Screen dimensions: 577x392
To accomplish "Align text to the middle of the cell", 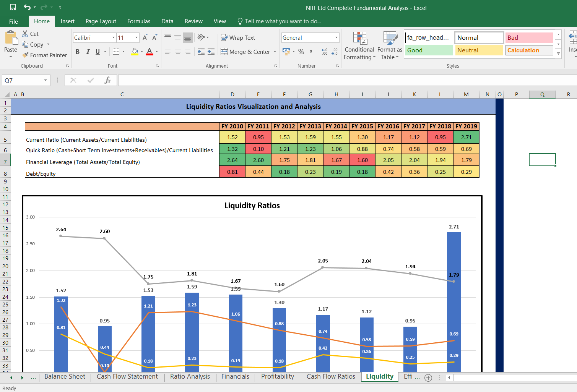I will 178,37.
